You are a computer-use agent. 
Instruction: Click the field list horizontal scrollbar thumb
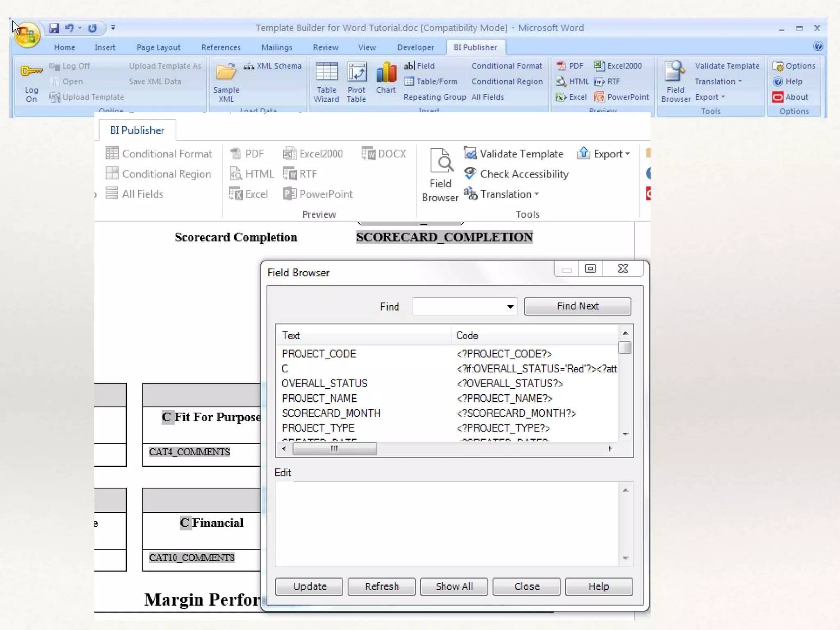(x=334, y=449)
